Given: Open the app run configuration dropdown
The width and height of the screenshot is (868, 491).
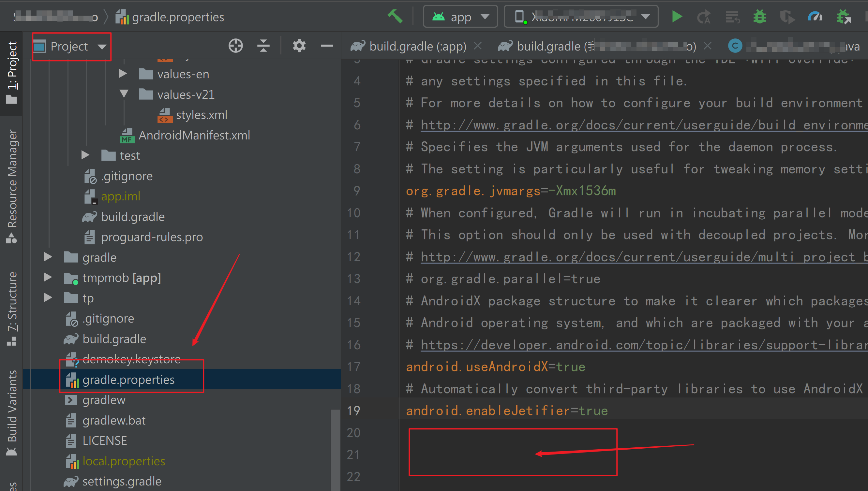Looking at the screenshot, I should pyautogui.click(x=460, y=16).
